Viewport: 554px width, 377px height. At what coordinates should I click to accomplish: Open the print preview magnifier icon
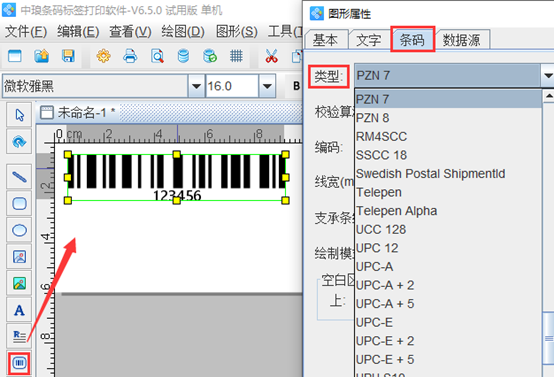pyautogui.click(x=157, y=56)
